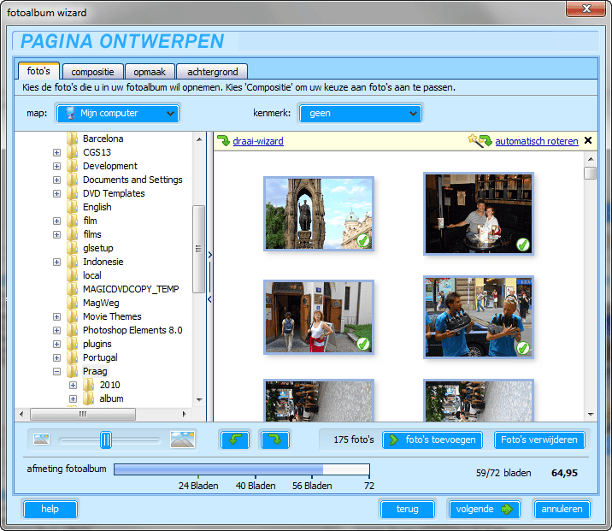The image size is (612, 531).
Task: Click the help button
Action: click(x=50, y=509)
